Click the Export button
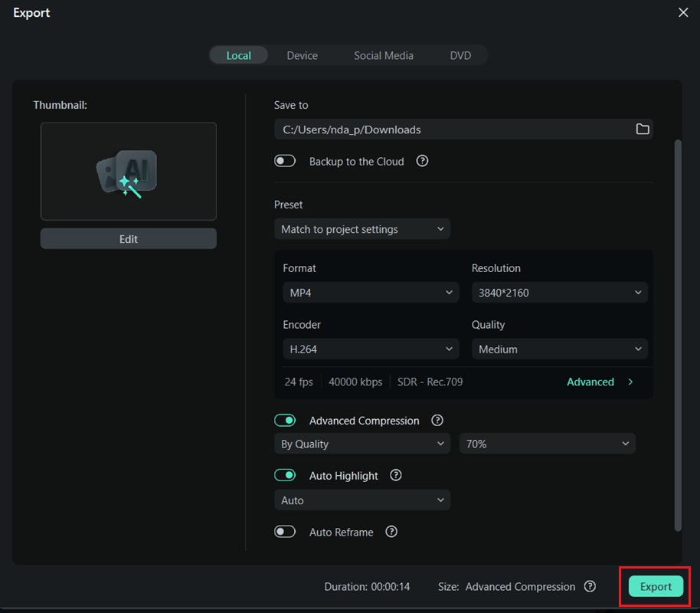 click(655, 586)
